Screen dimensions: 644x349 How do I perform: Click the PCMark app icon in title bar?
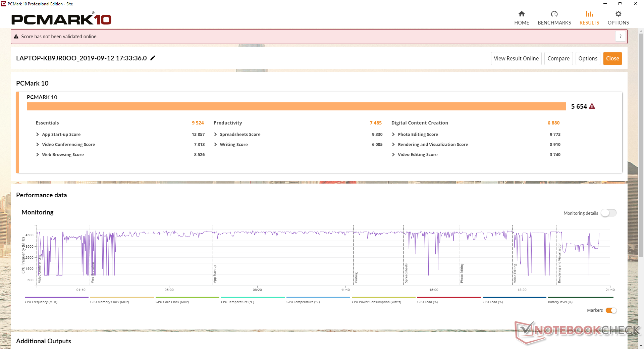[3, 4]
